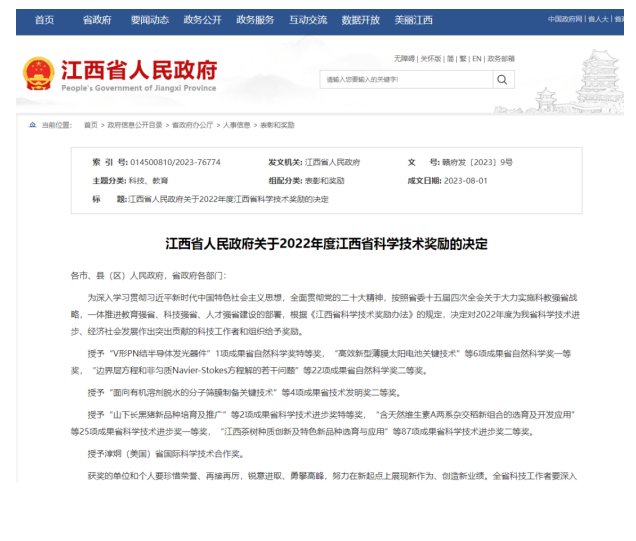The width and height of the screenshot is (636, 541).
Task: Go to 要闻动态 section
Action: click(149, 20)
